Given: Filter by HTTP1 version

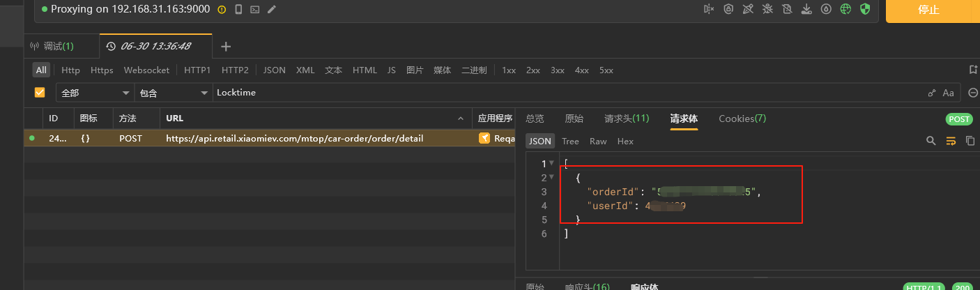Looking at the screenshot, I should pos(197,70).
